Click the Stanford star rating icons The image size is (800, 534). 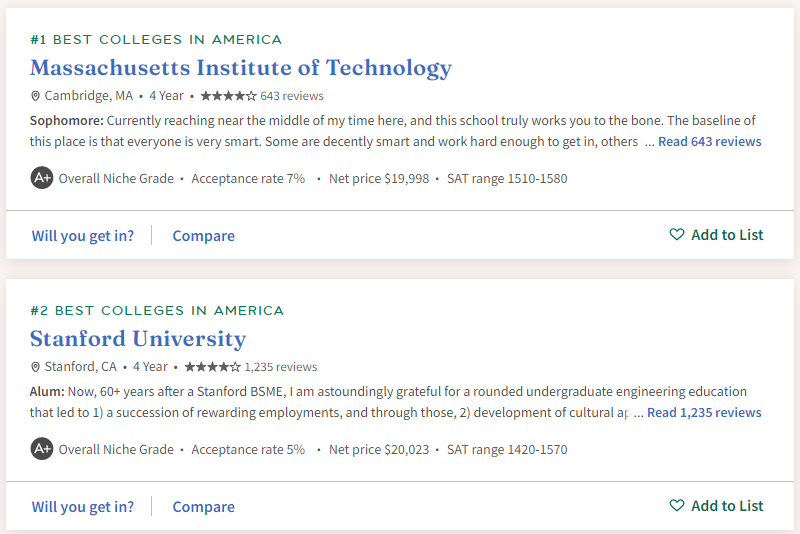tap(212, 367)
